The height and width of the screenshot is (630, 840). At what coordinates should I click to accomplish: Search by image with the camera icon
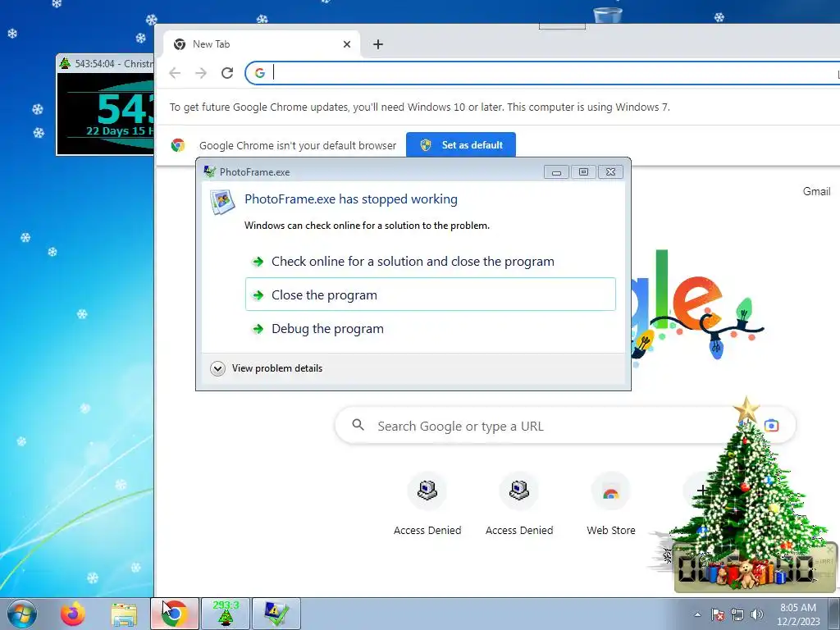[771, 426]
